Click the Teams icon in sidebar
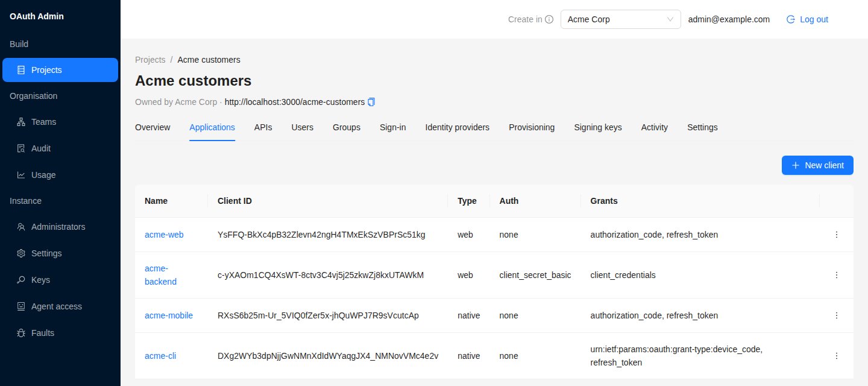Screen dimensions: 868x386 21,122
